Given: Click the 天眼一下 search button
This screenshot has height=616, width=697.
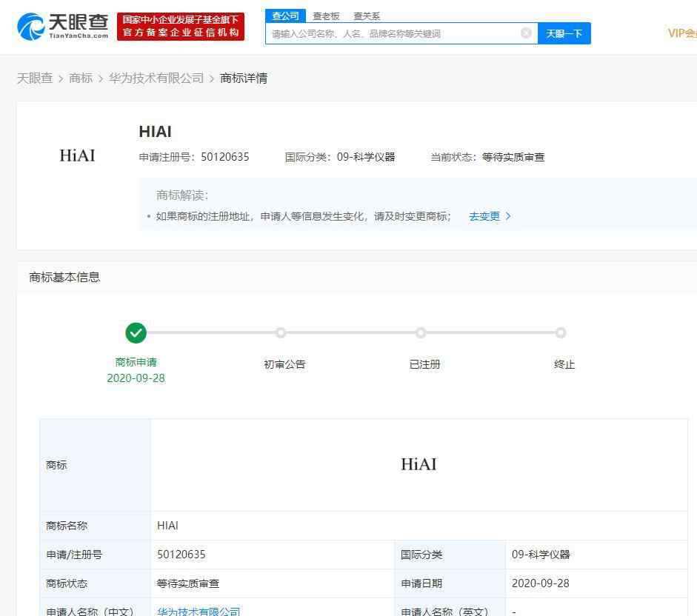Looking at the screenshot, I should (564, 33).
